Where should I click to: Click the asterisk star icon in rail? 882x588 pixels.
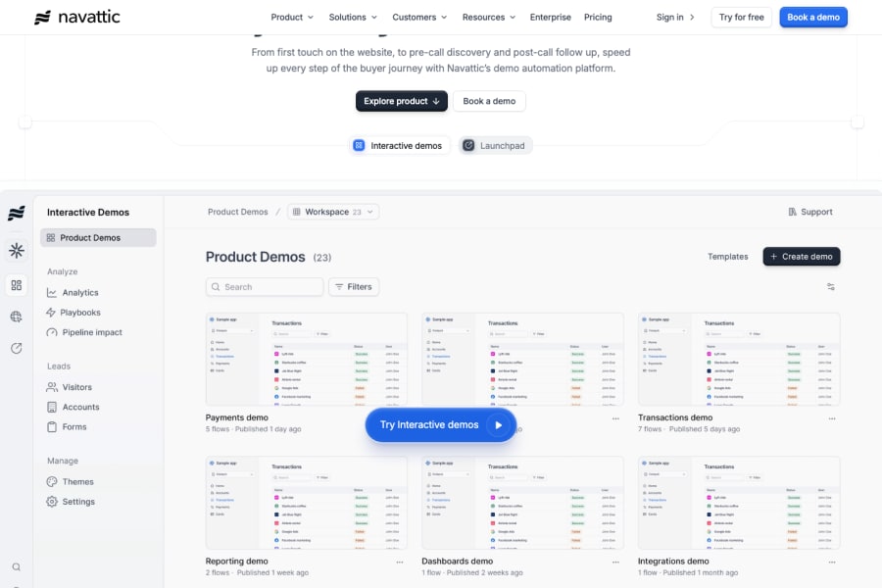pyautogui.click(x=17, y=251)
